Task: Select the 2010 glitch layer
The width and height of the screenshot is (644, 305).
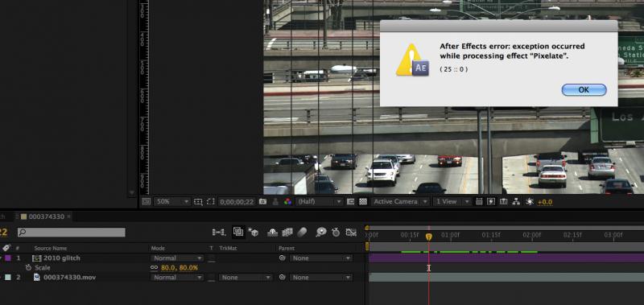Action: tap(62, 258)
